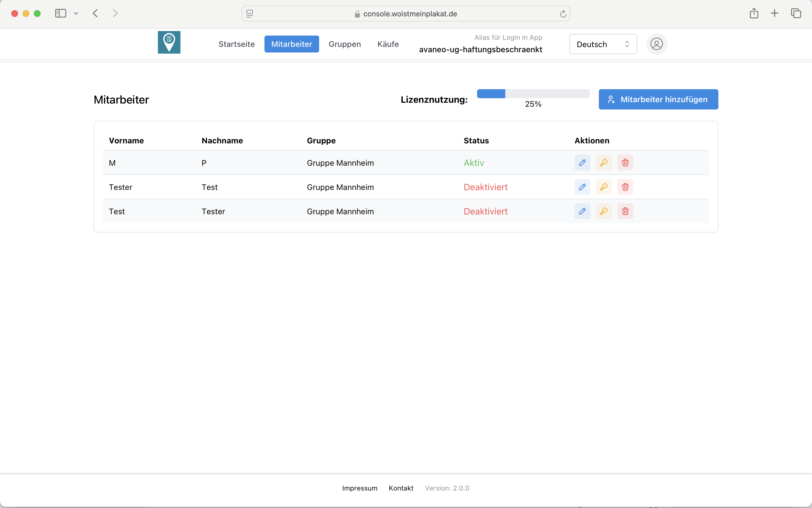Viewport: 812px width, 508px height.
Task: Click key icon in Test Tester row
Action: [x=604, y=211]
